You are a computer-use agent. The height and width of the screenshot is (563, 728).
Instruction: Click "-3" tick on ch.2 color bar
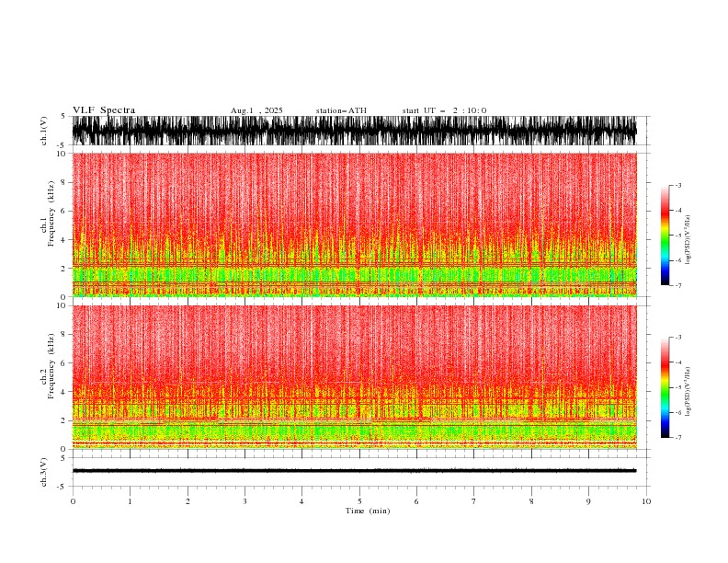point(678,338)
